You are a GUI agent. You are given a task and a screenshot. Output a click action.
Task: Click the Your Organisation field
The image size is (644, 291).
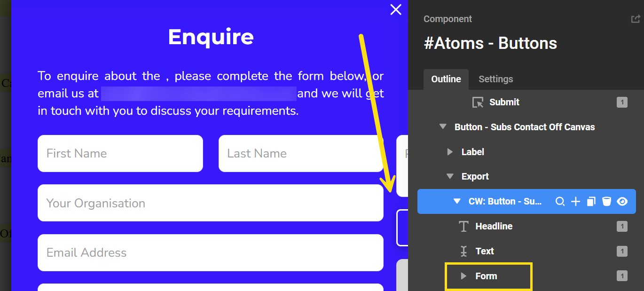211,203
